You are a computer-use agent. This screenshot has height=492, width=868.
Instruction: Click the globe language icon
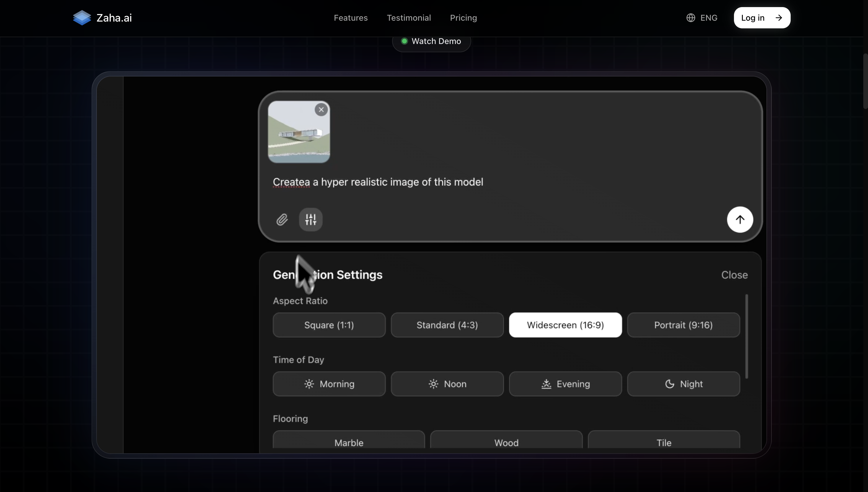691,18
